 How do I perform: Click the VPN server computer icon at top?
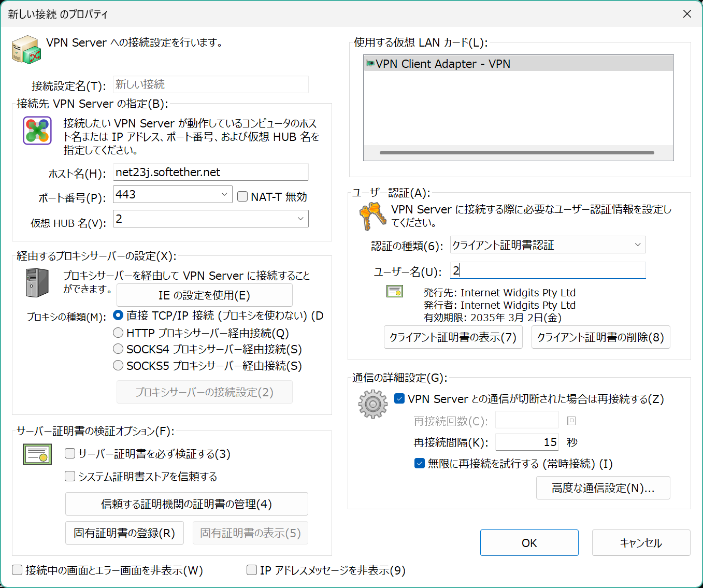[26, 50]
